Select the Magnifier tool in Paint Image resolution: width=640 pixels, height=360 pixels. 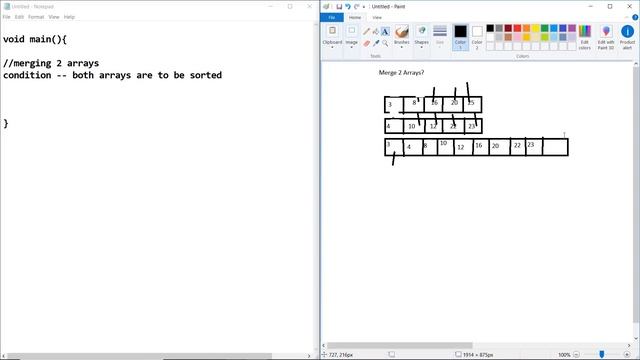point(385,43)
